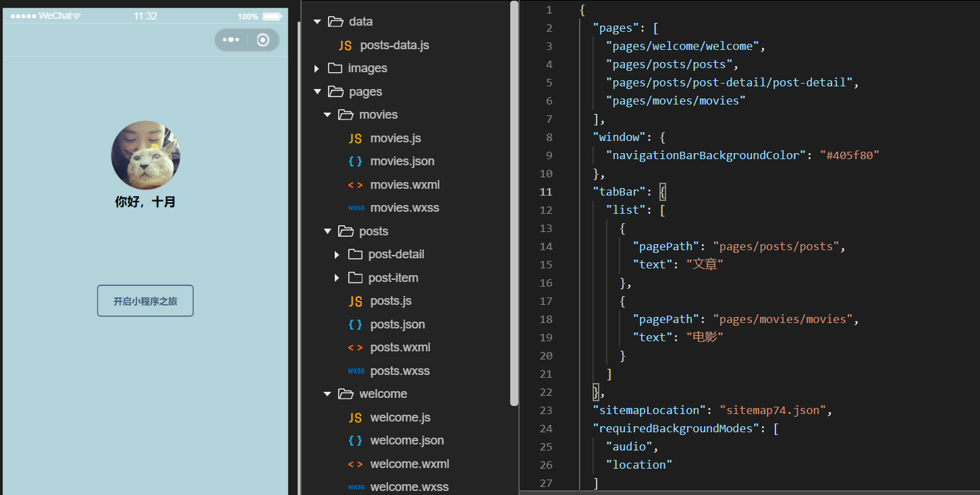Click "requiredBackgroundModes" key on line 24
Image resolution: width=980 pixels, height=495 pixels.
(676, 428)
